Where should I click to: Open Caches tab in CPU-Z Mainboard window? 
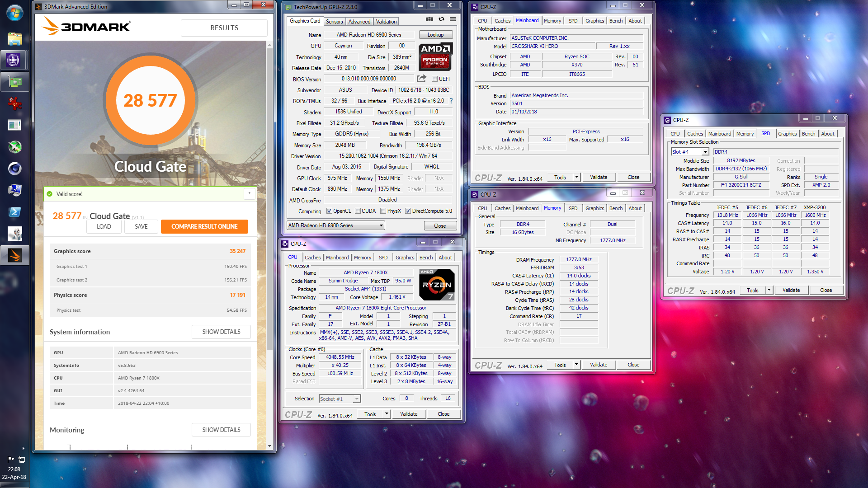point(502,21)
